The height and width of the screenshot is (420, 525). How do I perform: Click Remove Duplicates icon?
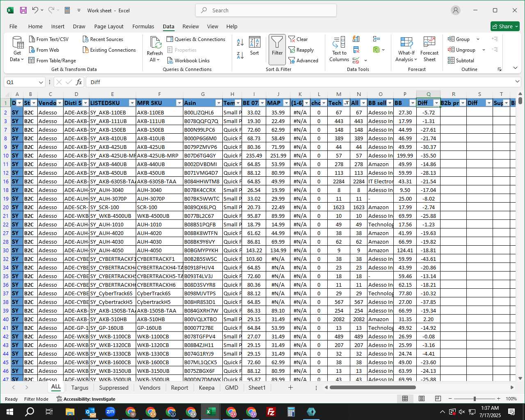click(356, 50)
